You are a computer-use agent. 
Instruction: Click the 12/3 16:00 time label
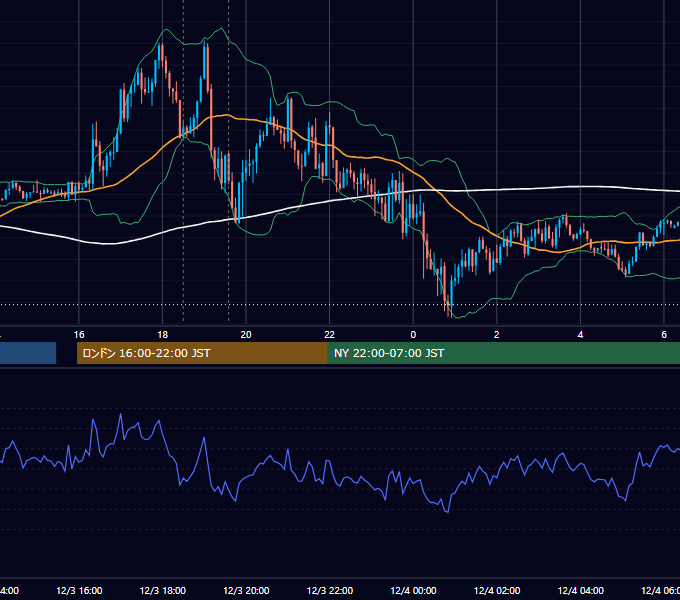click(79, 590)
